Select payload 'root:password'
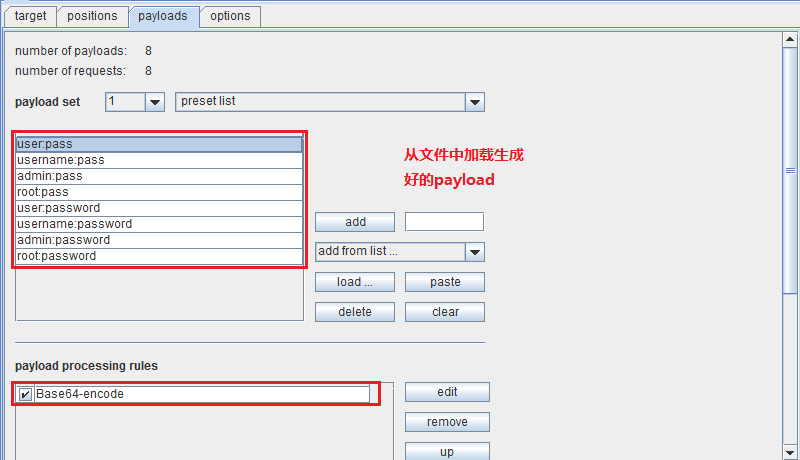Screen dimensions: 800x460 (x=159, y=256)
